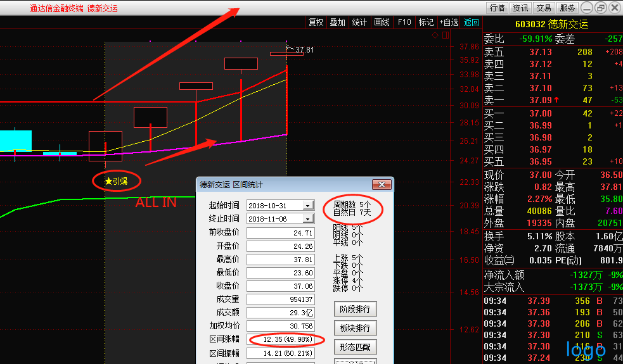Click the 区间振幅 field showing 14.21(60.21%)
The width and height of the screenshot is (623, 364).
[x=281, y=353]
